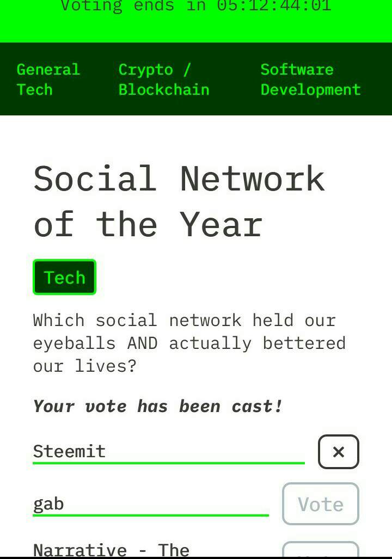Click the word 'Development' in the category bar
The height and width of the screenshot is (559, 392).
tap(310, 90)
